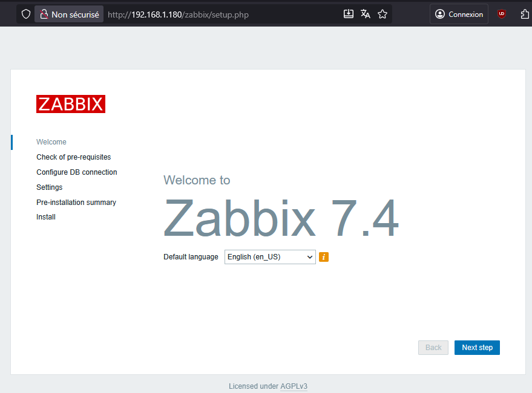Select Check of pre-requisites step

pyautogui.click(x=74, y=157)
